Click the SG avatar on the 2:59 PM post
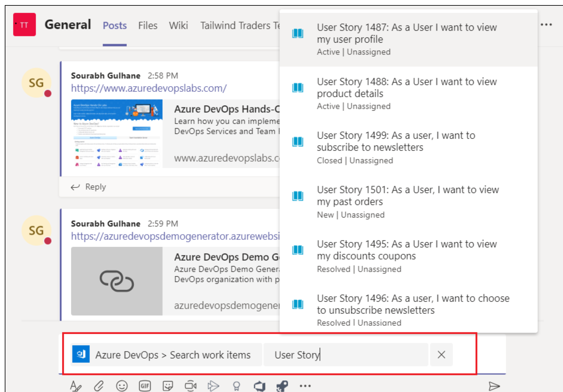Screen dimensions: 563x392 36,230
